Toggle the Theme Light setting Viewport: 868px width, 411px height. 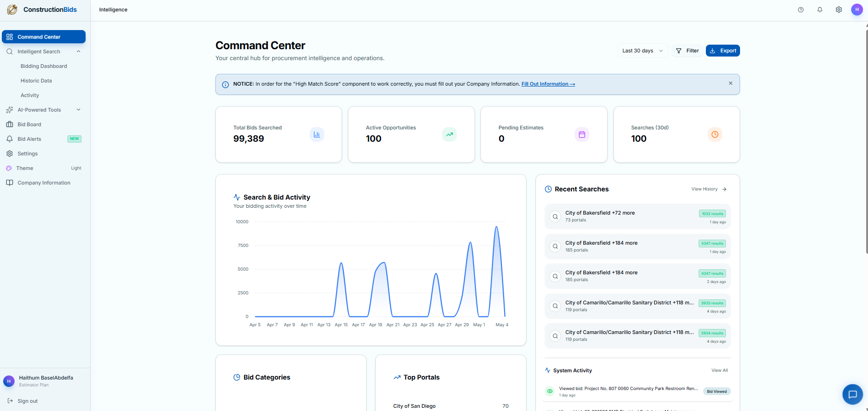44,168
